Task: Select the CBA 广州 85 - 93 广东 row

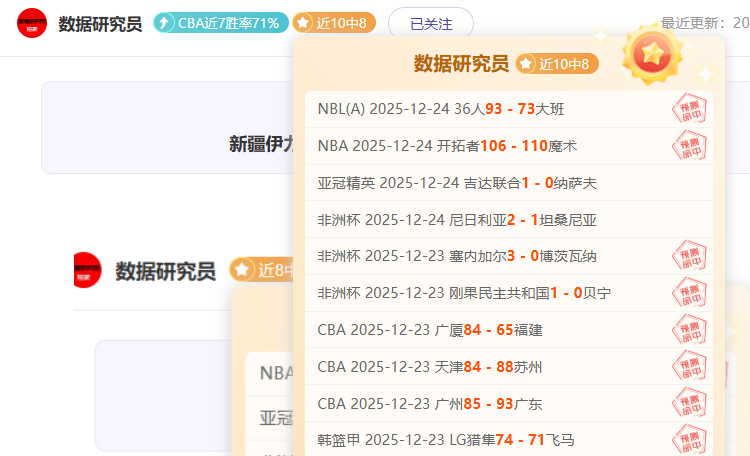Action: point(430,404)
